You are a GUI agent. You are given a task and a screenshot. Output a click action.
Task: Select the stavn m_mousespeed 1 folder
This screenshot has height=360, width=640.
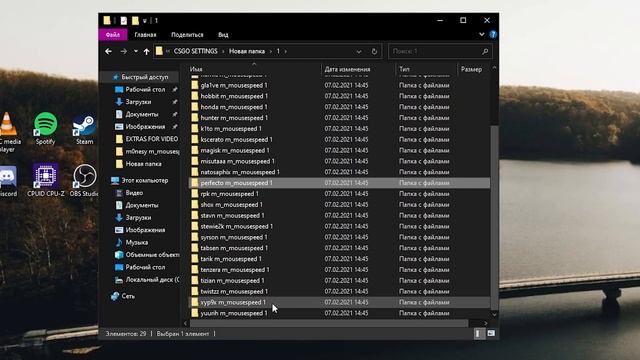(x=232, y=216)
